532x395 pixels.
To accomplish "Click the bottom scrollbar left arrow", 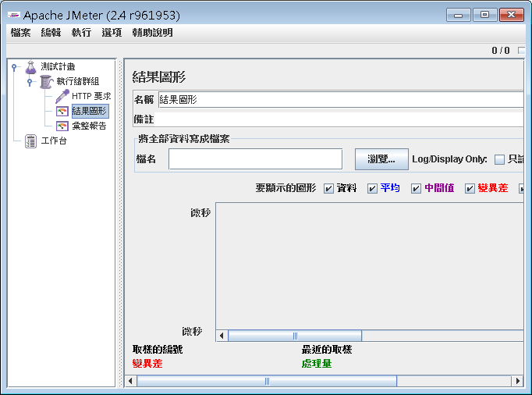I will tap(130, 381).
